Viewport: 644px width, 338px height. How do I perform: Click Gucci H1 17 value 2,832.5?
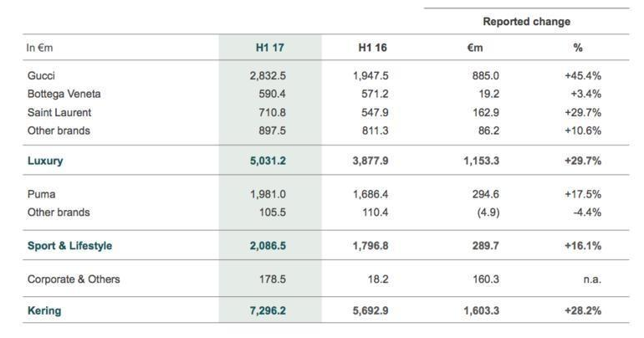(x=268, y=75)
